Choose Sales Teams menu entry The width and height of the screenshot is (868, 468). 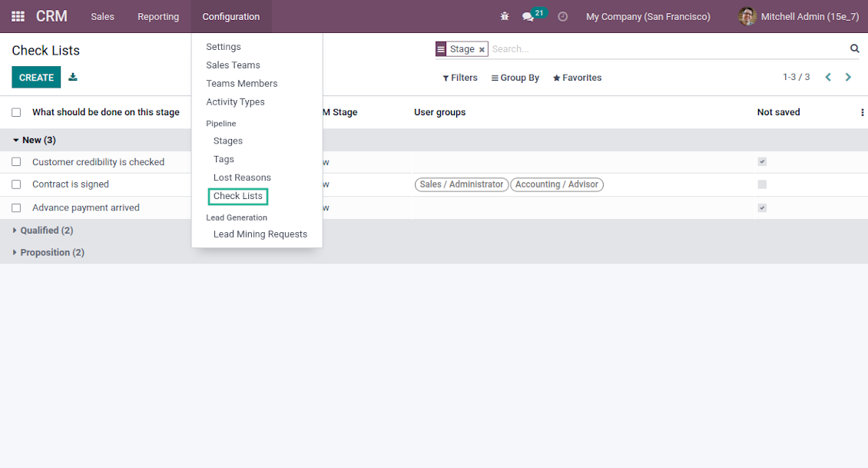tap(233, 65)
